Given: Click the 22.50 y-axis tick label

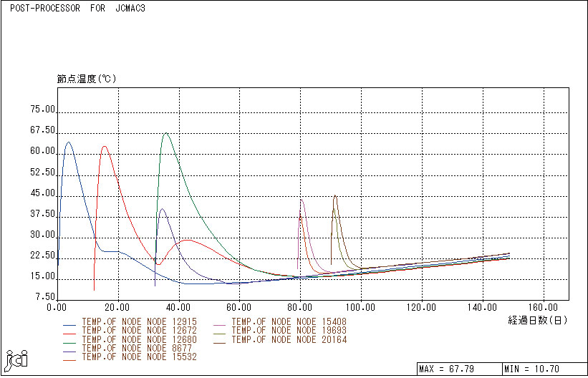Looking at the screenshot, I should [42, 256].
